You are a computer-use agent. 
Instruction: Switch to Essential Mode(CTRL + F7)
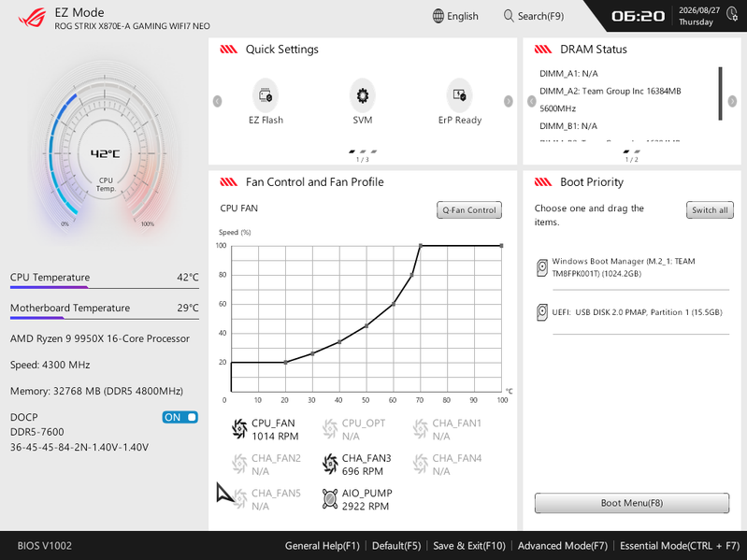[680, 546]
